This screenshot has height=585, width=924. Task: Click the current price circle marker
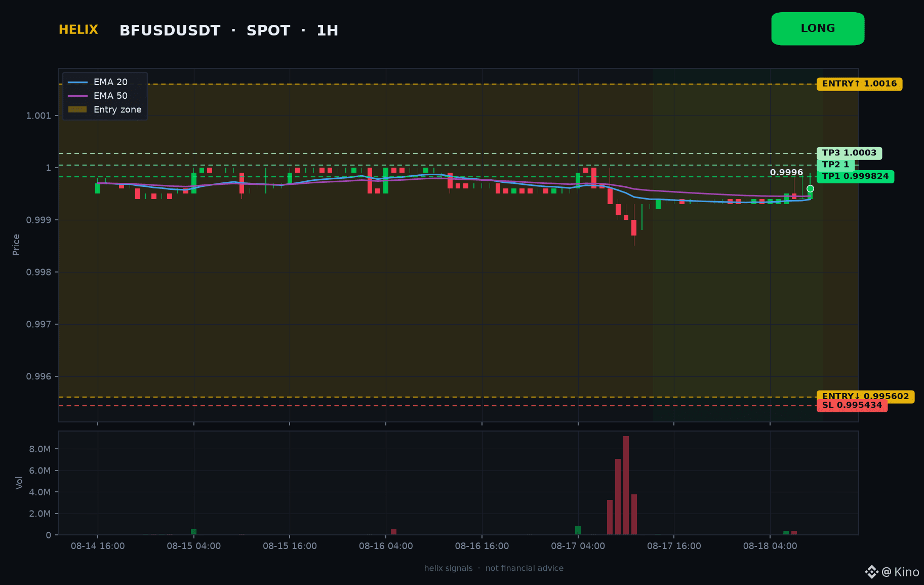point(810,189)
